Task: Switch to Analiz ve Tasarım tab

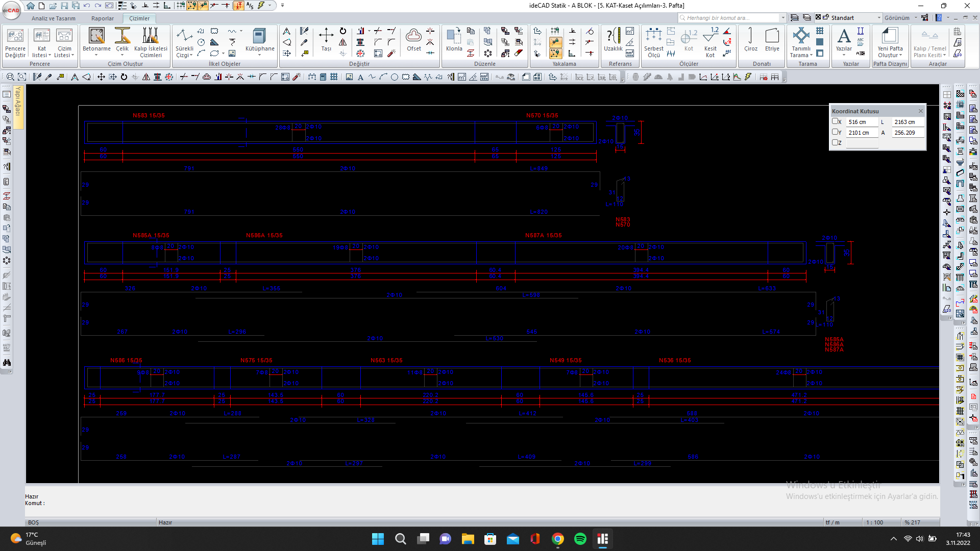Action: (54, 18)
